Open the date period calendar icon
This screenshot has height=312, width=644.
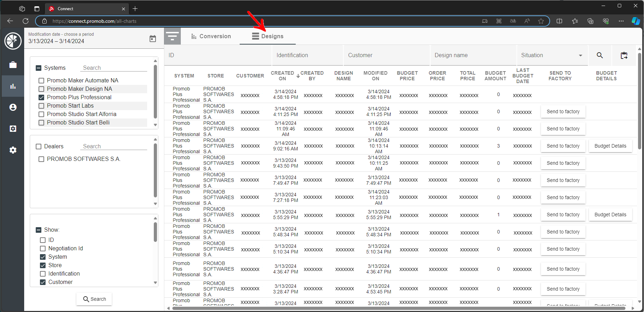153,39
